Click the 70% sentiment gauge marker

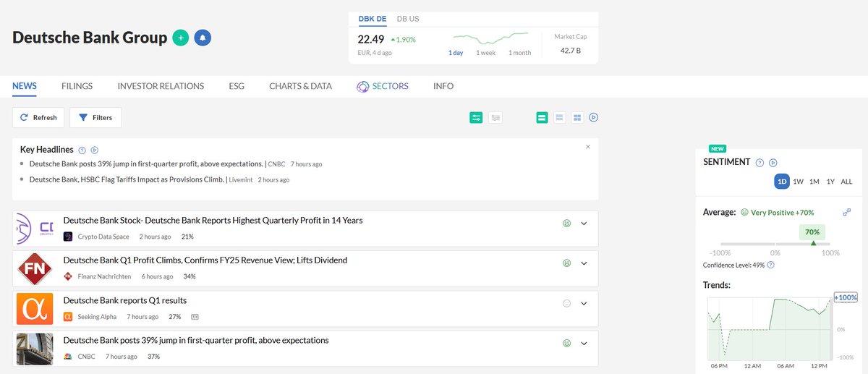pos(812,233)
